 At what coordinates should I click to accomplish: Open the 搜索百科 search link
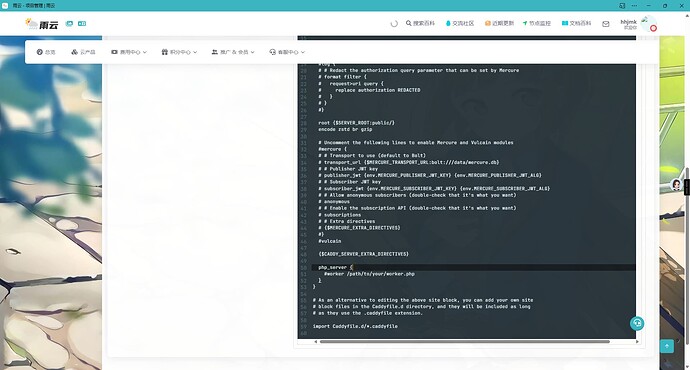pos(420,23)
